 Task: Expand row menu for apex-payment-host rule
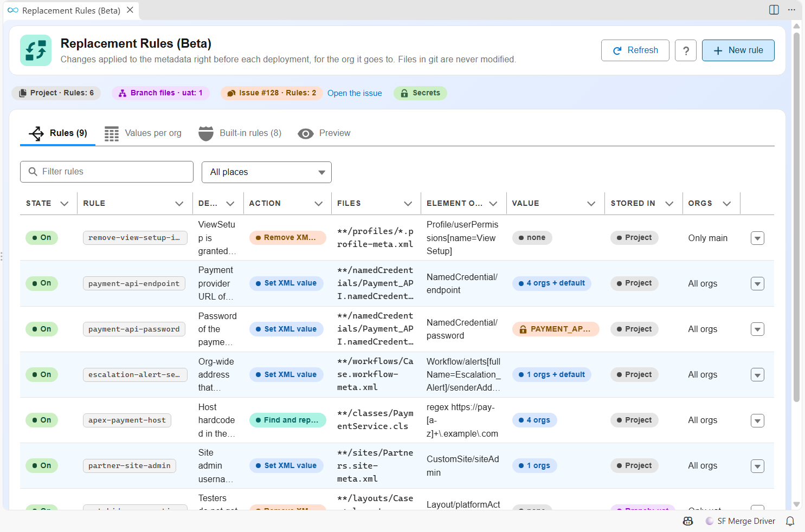coord(758,420)
